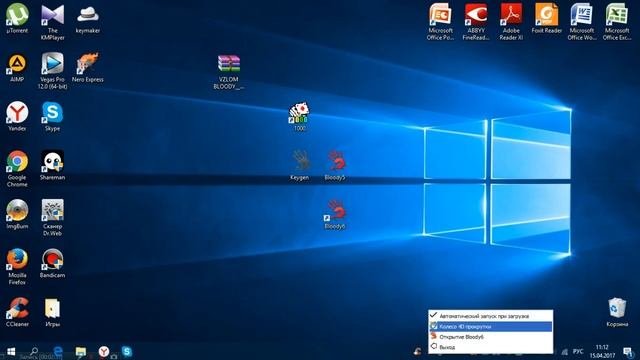Open the Windows Start menu

coord(11,351)
